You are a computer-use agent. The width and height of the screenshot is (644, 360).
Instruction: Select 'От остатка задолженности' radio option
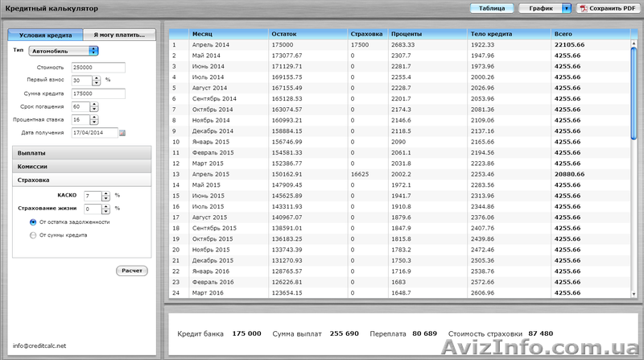click(32, 221)
